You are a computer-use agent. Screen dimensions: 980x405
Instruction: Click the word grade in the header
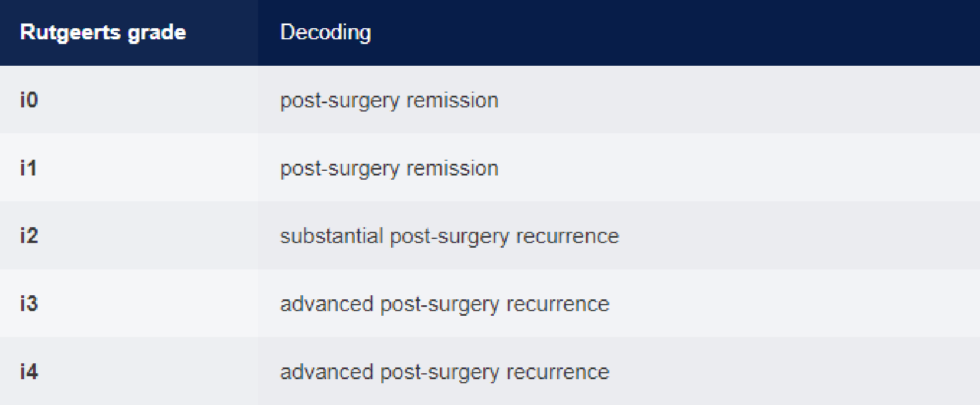tap(157, 32)
